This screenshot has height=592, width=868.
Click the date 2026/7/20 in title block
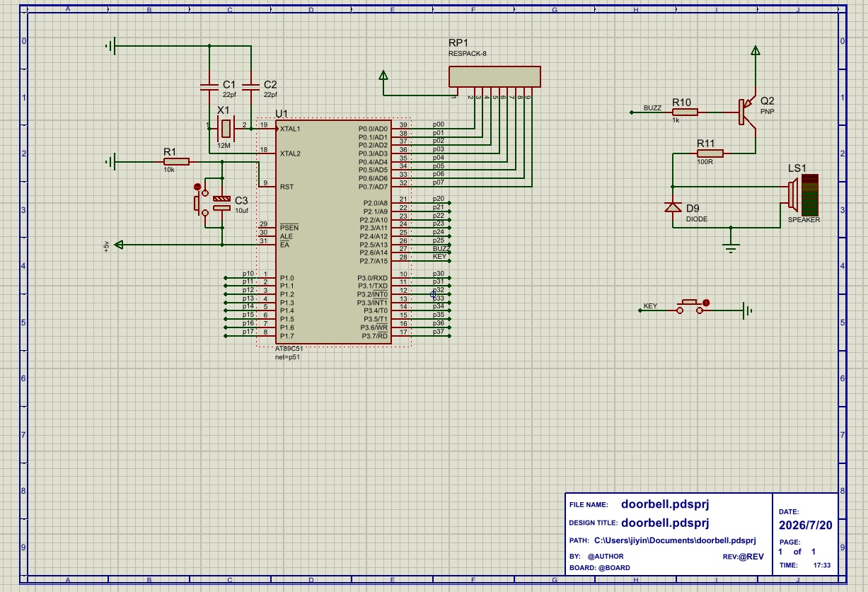pos(806,526)
